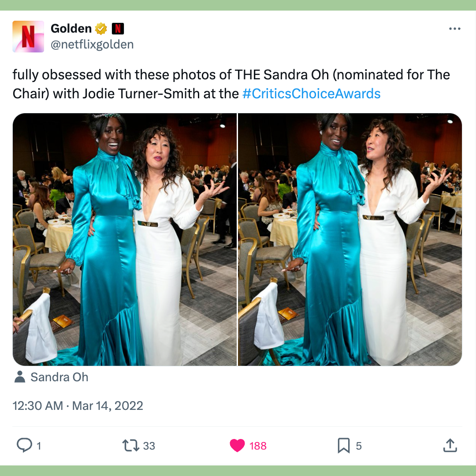Image resolution: width=476 pixels, height=476 pixels.
Task: Open the reply comment icon
Action: coord(24,445)
